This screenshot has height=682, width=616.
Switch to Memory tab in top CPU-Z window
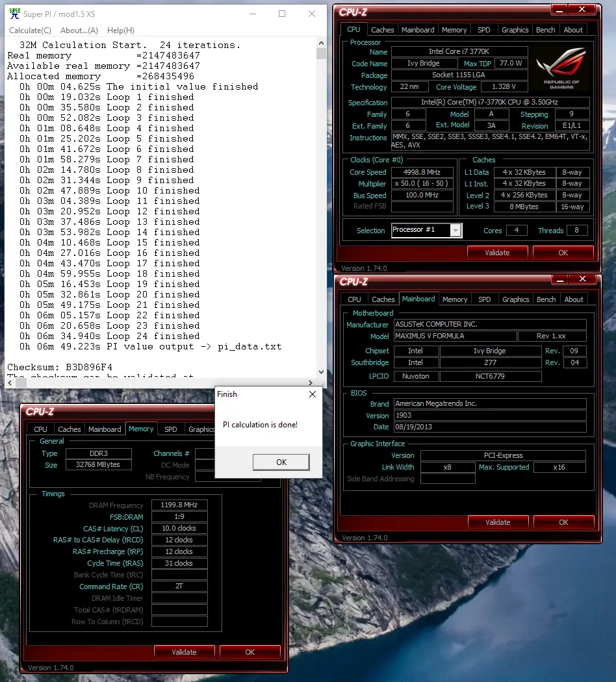coord(454,30)
